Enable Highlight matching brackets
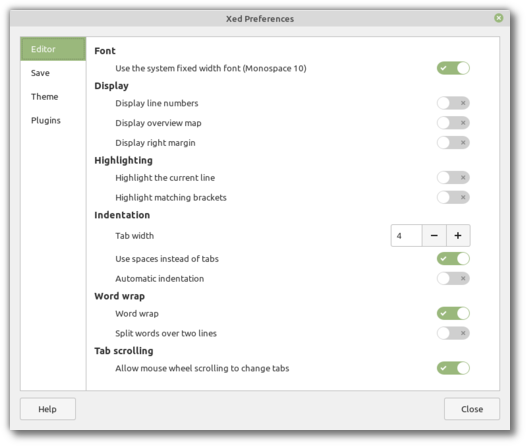 (453, 197)
